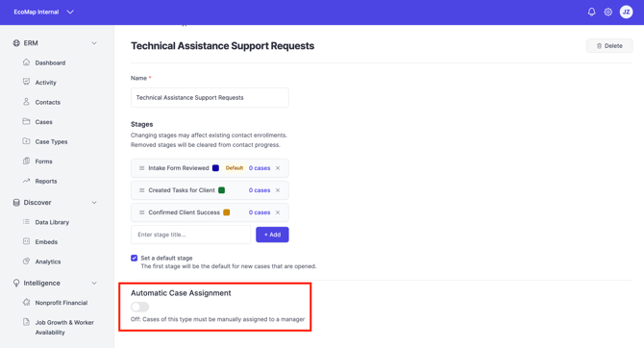Image resolution: width=644 pixels, height=348 pixels.
Task: Change the orange swatch for Confirmed Client Success
Action: [226, 212]
